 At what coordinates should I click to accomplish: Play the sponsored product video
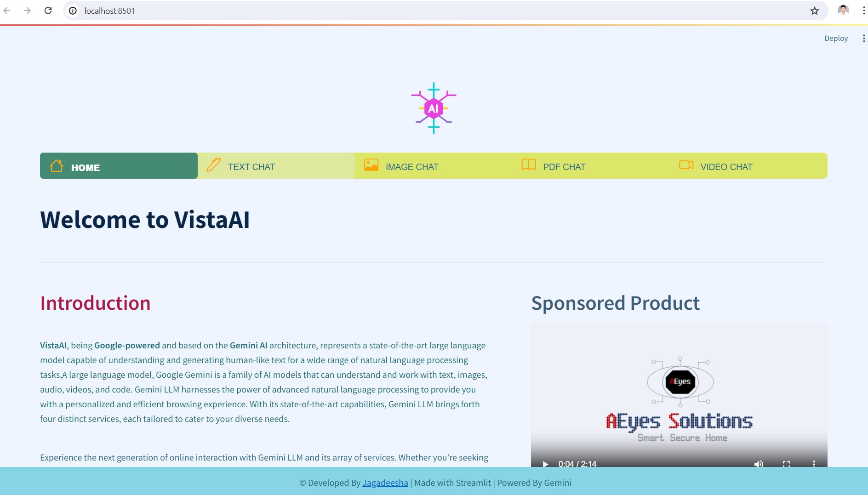pos(545,464)
